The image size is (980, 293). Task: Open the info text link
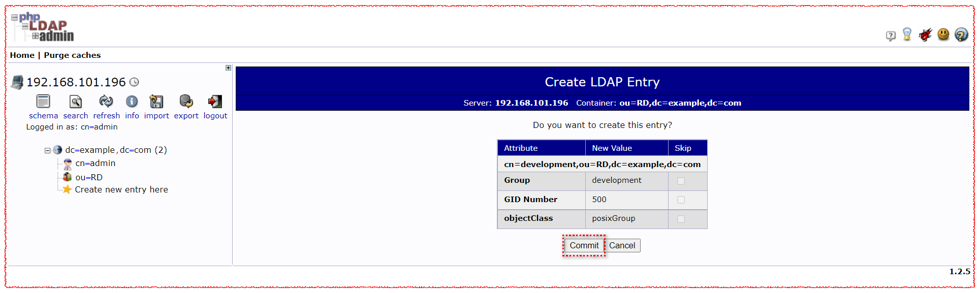(132, 116)
